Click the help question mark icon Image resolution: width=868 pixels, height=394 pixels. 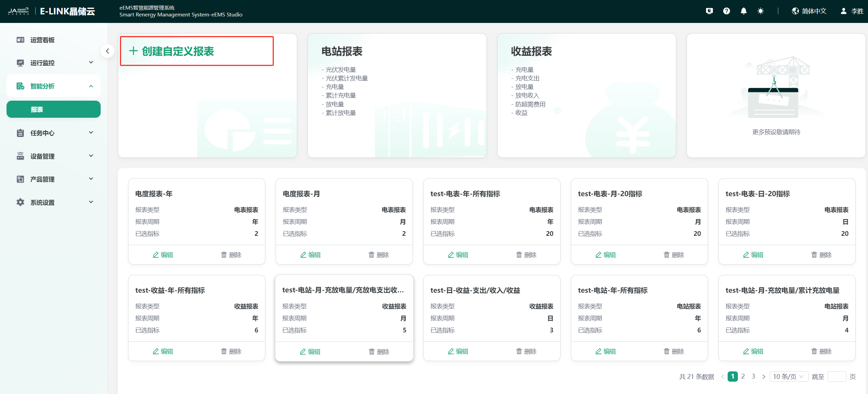(x=726, y=11)
